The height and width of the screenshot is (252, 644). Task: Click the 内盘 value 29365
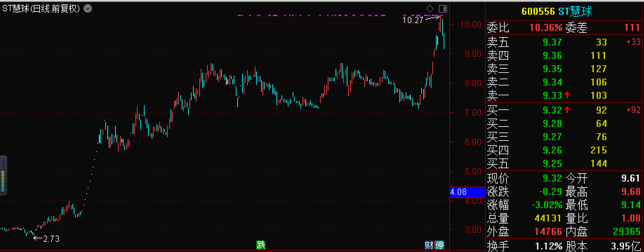626,231
